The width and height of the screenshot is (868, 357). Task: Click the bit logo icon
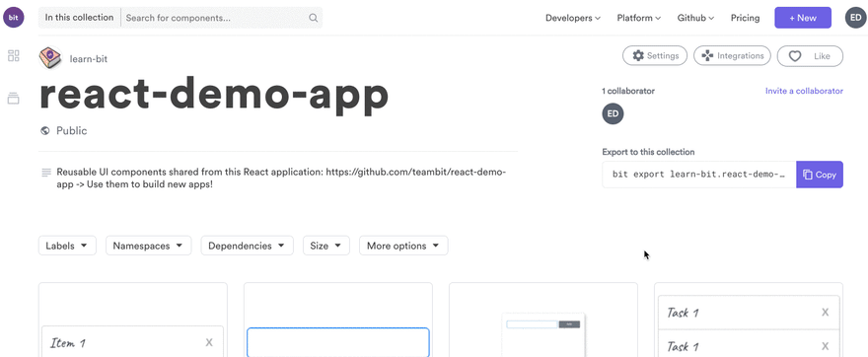pos(13,18)
